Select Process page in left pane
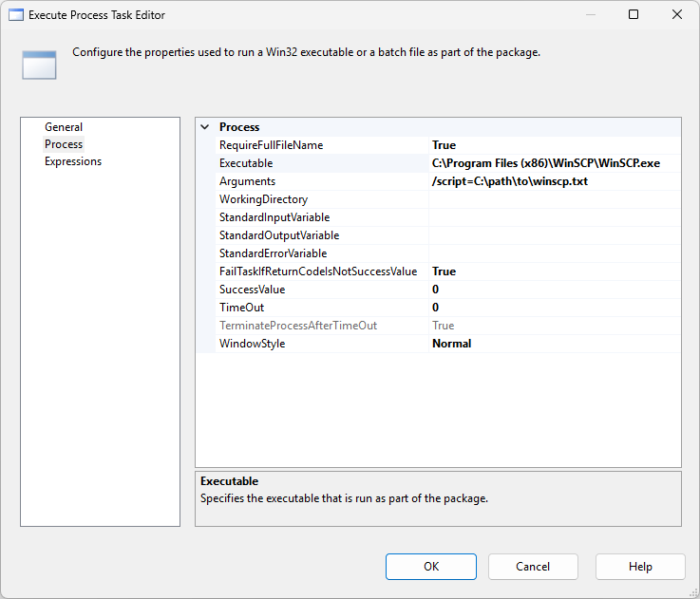Viewport: 700px width, 599px height. tap(64, 144)
